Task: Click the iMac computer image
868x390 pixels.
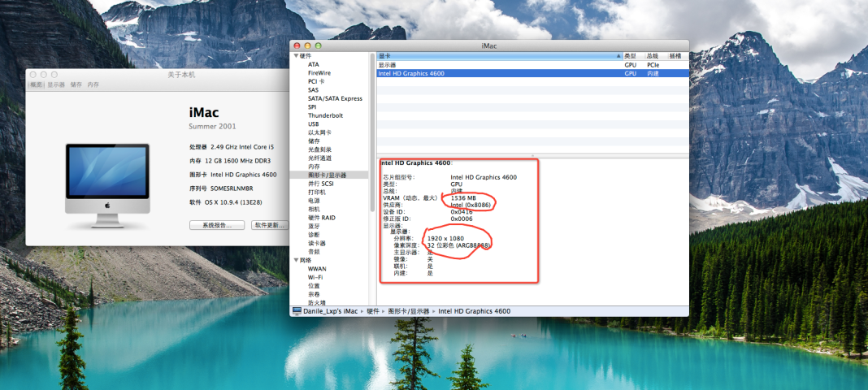Action: [107, 178]
